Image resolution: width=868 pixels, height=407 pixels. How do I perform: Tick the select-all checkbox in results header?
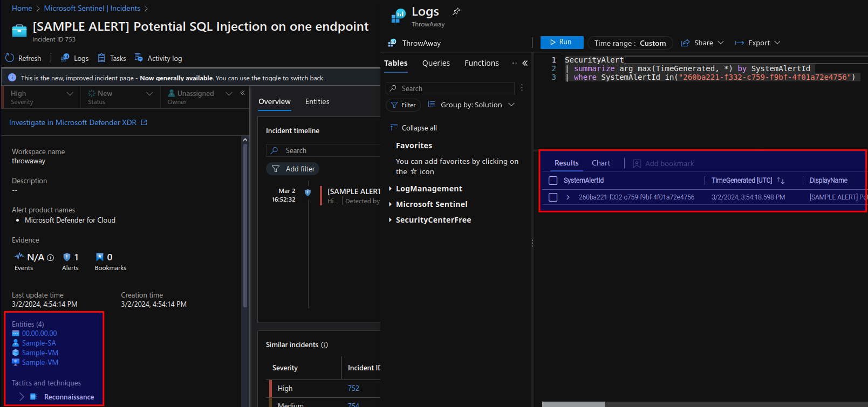pos(553,181)
